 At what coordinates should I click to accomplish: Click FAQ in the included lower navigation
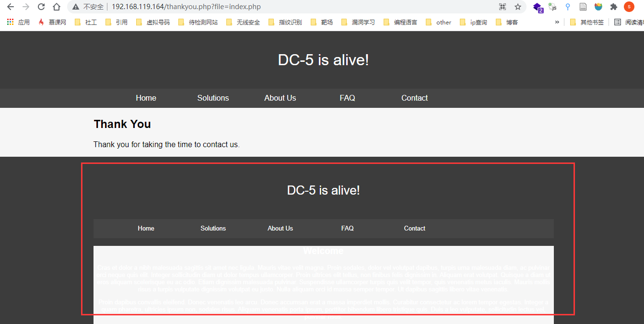(347, 228)
